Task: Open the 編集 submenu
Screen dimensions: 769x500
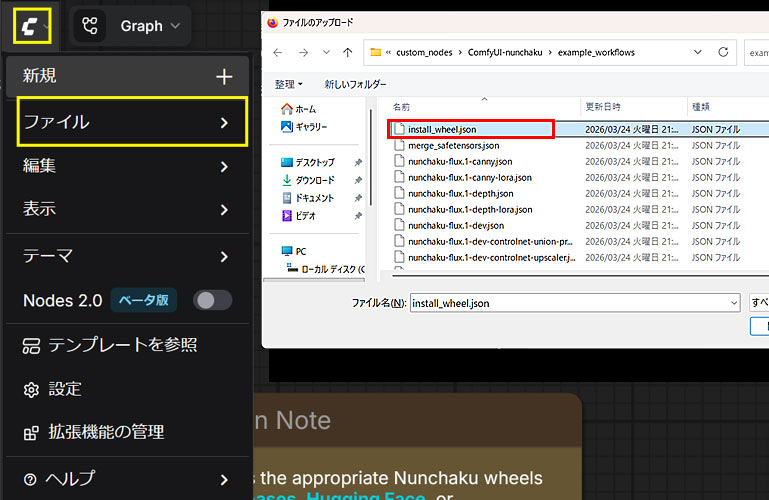Action: click(x=126, y=166)
